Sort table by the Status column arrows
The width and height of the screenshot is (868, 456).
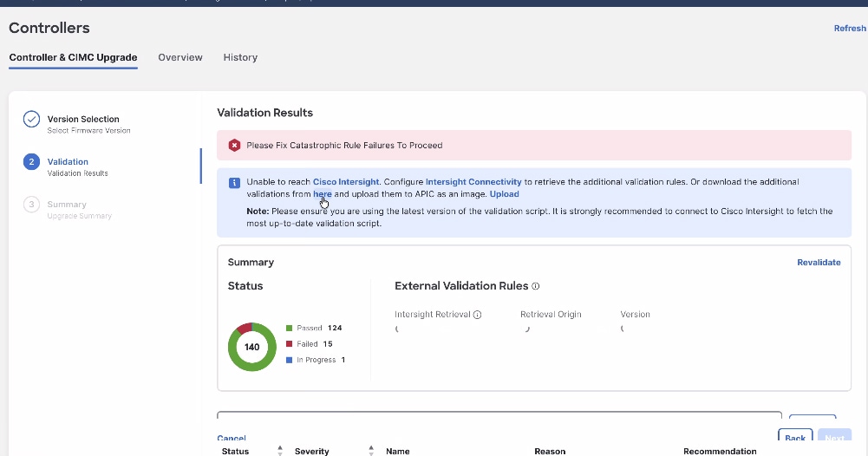pos(280,451)
